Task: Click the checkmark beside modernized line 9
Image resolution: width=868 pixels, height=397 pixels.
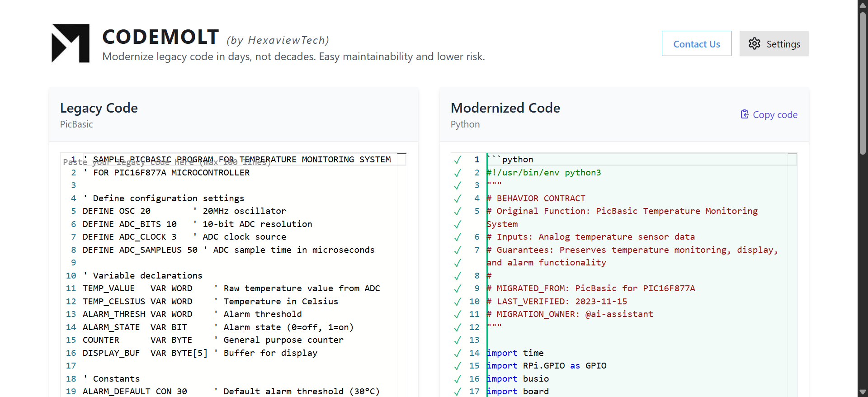Action: tap(458, 288)
